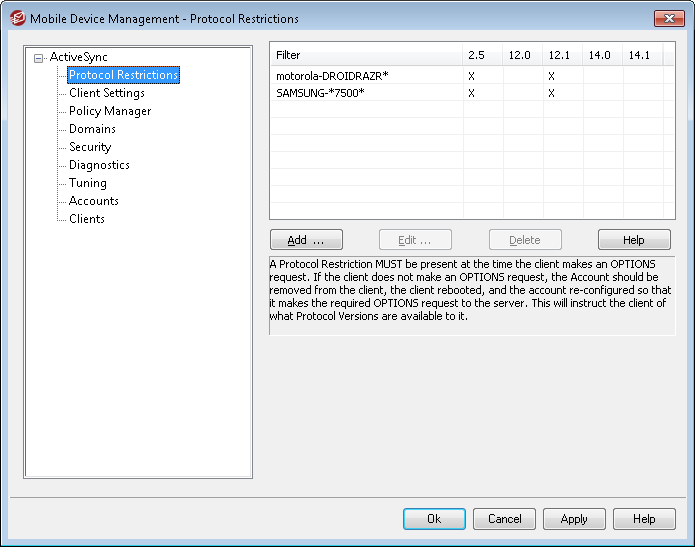The height and width of the screenshot is (547, 695).
Task: Select Tuning in the navigation tree
Action: [87, 183]
